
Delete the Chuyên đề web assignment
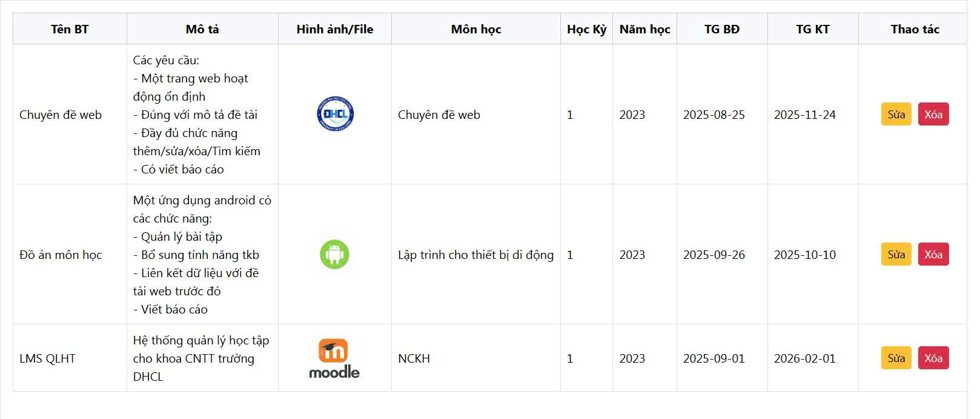tap(933, 115)
